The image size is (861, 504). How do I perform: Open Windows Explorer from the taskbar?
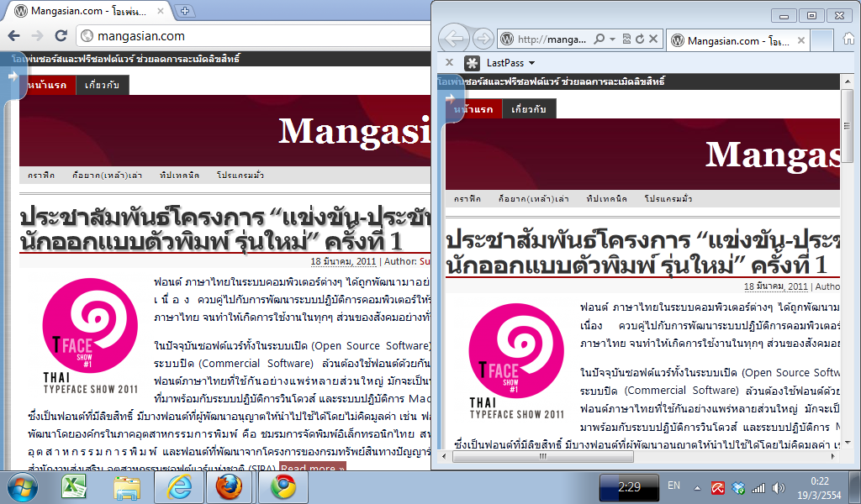[127, 487]
